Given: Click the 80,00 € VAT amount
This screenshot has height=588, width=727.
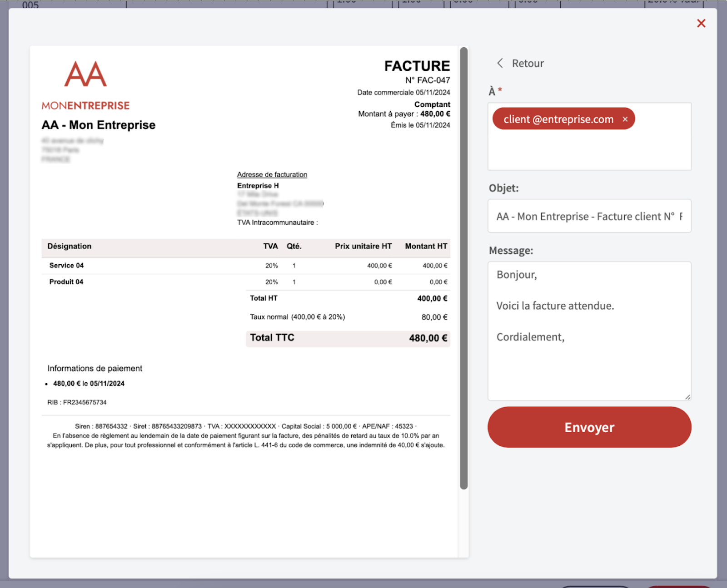Looking at the screenshot, I should tap(434, 317).
